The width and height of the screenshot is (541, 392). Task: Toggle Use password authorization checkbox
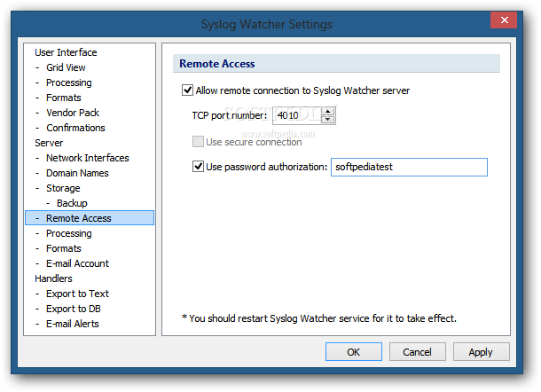198,167
